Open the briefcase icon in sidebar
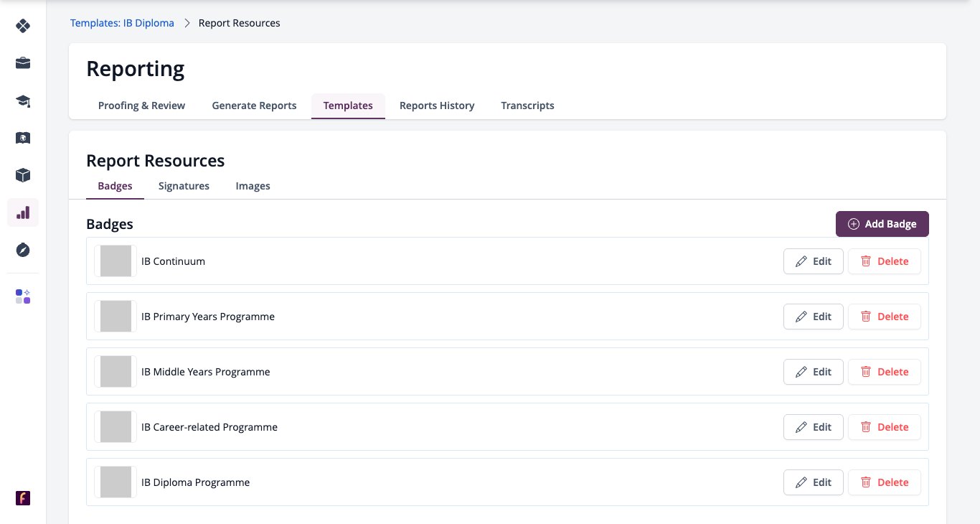Viewport: 980px width, 524px height. tap(23, 63)
